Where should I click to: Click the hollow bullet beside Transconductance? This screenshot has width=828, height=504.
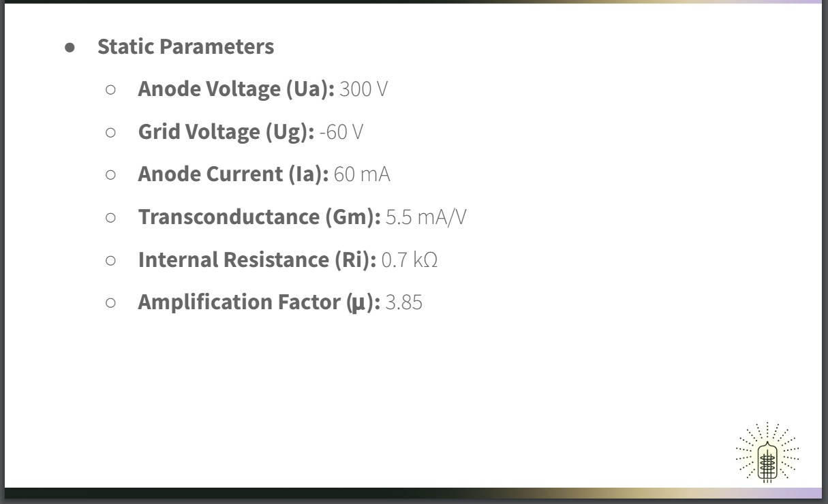coord(111,217)
